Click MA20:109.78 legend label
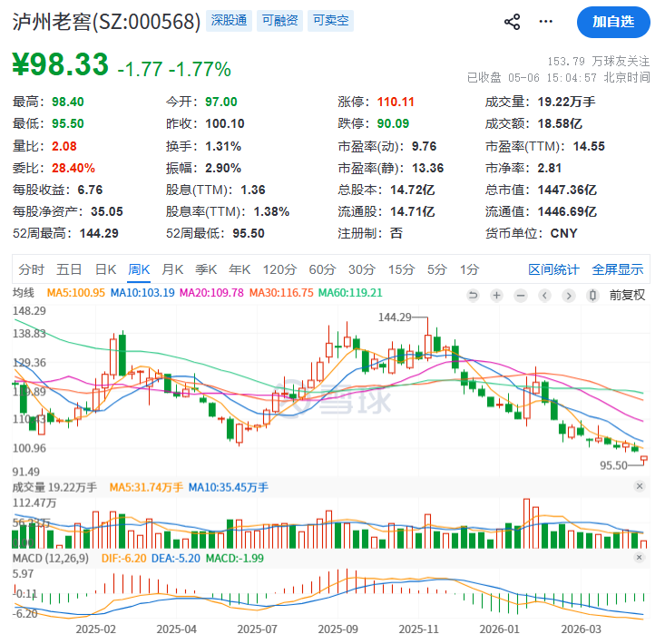 (x=211, y=293)
